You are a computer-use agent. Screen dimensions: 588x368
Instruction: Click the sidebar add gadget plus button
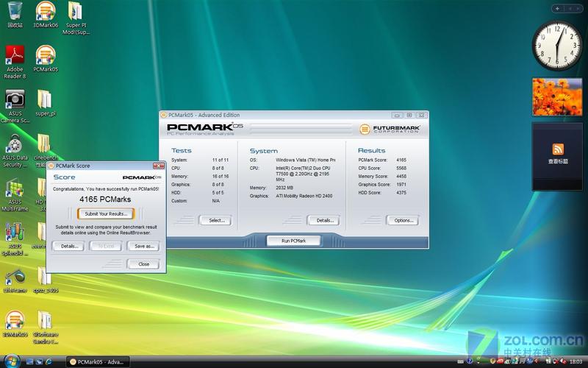click(x=557, y=8)
